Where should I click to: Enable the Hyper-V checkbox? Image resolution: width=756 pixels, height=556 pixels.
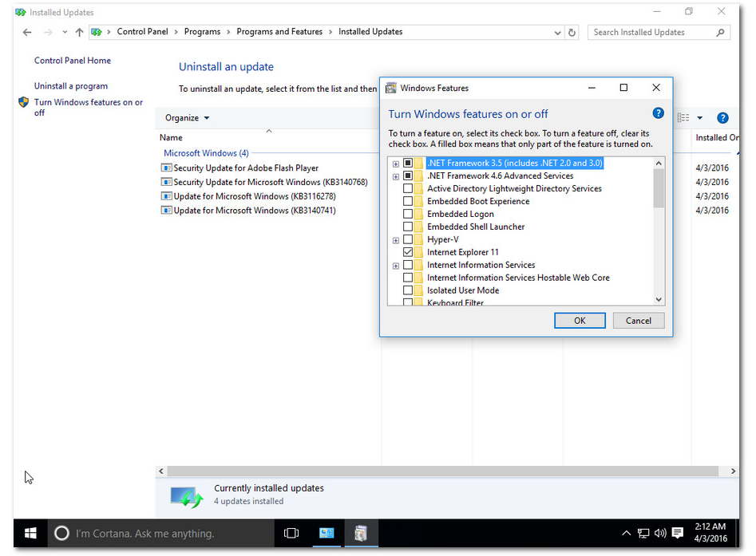408,239
